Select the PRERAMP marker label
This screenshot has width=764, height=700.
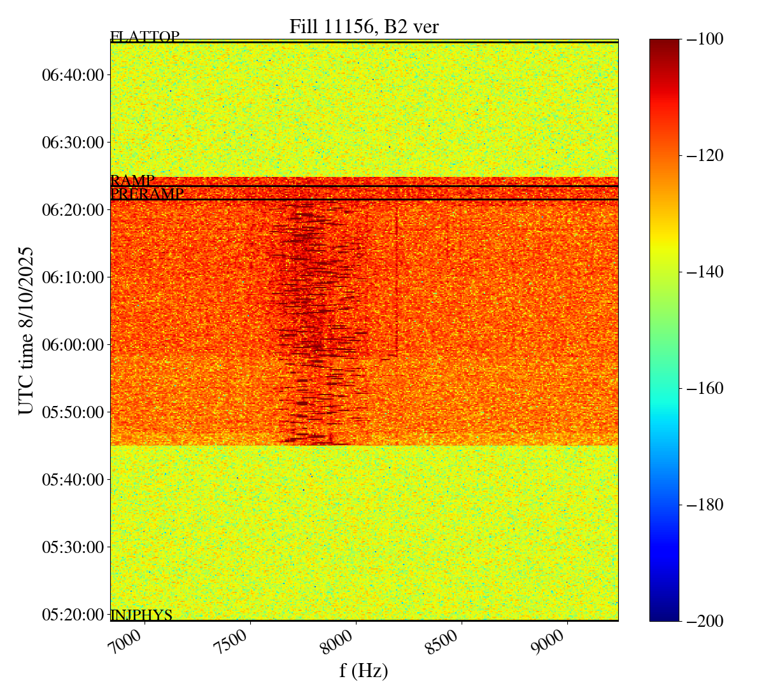(147, 194)
